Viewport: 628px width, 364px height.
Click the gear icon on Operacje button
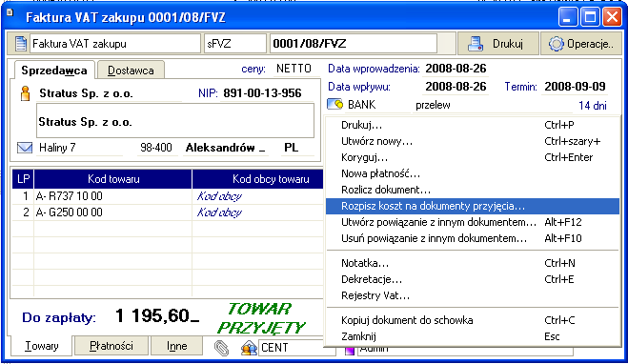[556, 44]
